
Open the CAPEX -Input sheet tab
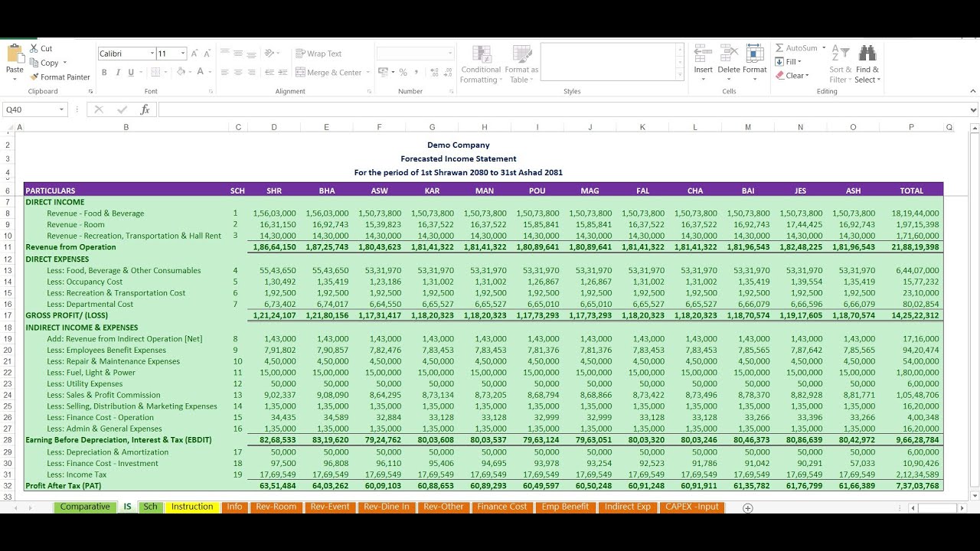pyautogui.click(x=692, y=507)
